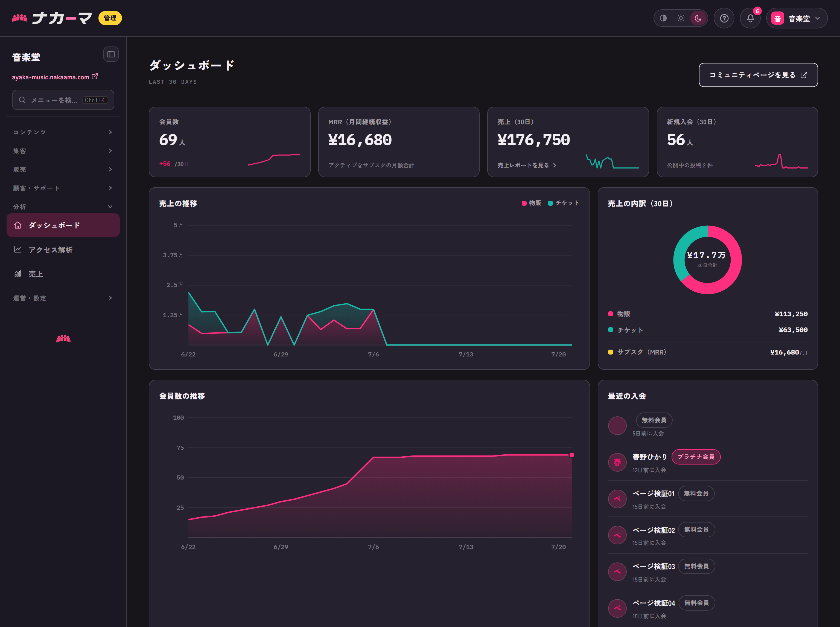Expand the 集客 menu section
840x627 pixels.
pos(63,151)
